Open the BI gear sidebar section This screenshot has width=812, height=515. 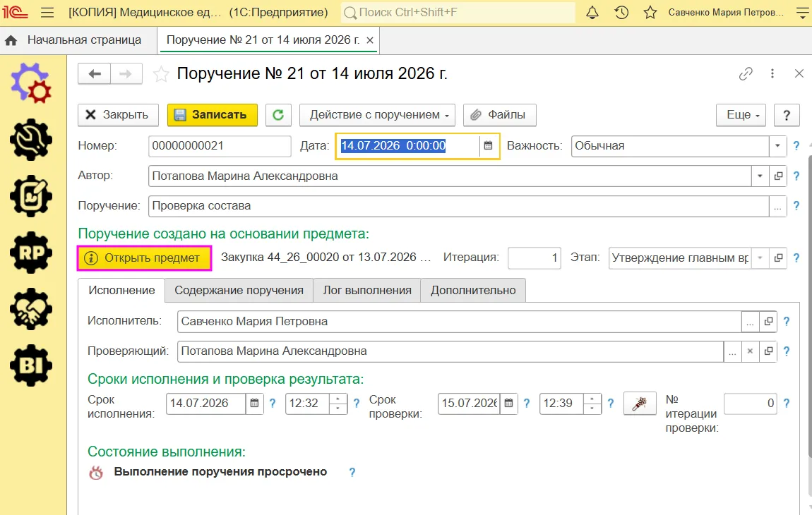[31, 365]
